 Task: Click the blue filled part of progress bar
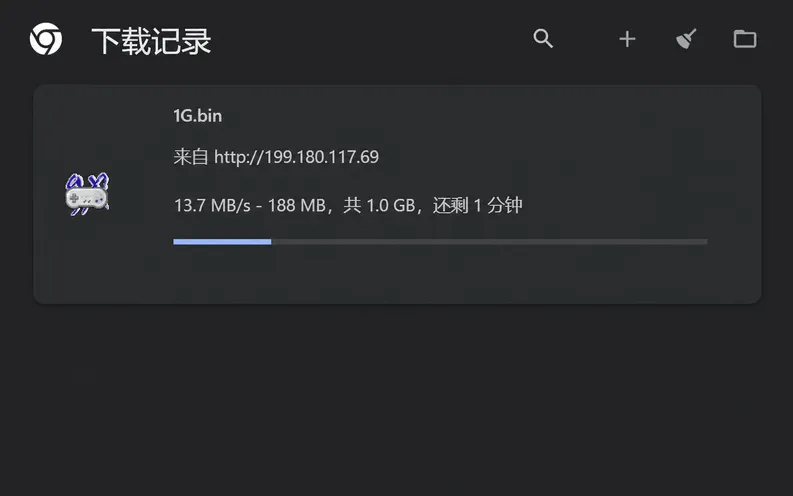[222, 242]
